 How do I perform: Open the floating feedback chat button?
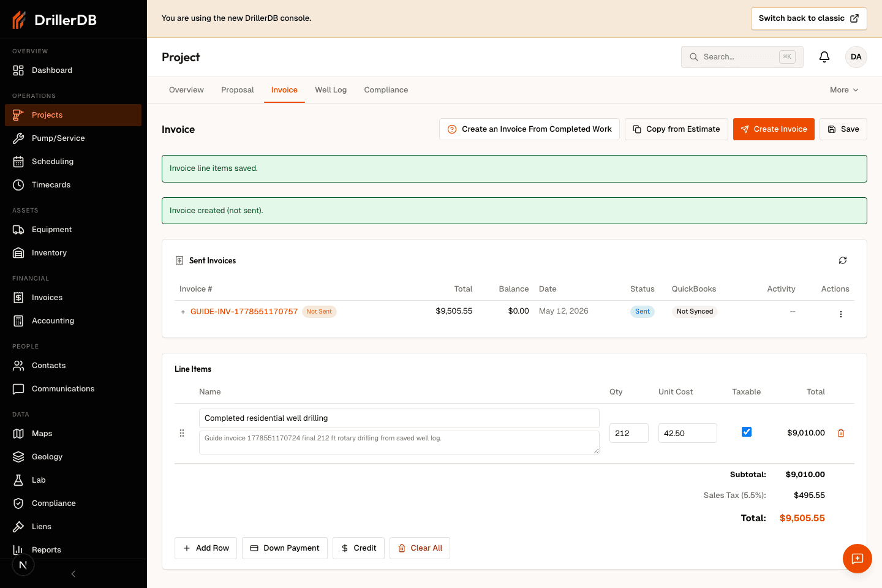tap(858, 559)
